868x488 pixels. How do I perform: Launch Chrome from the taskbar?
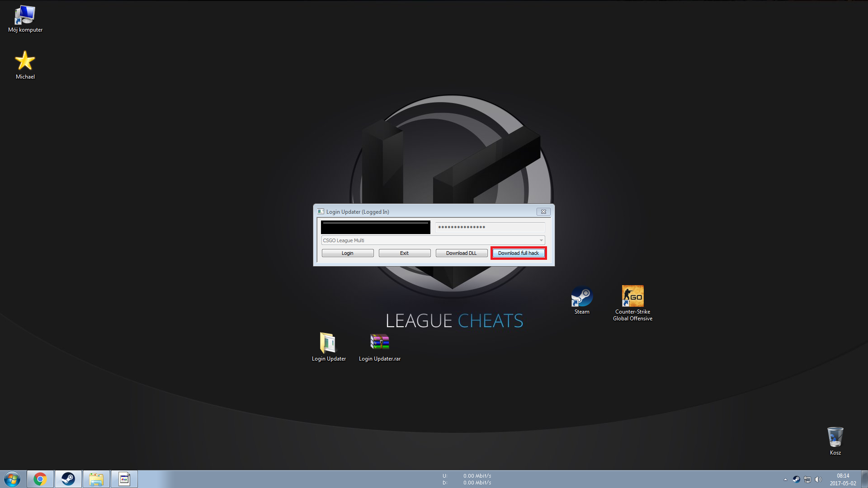(40, 479)
